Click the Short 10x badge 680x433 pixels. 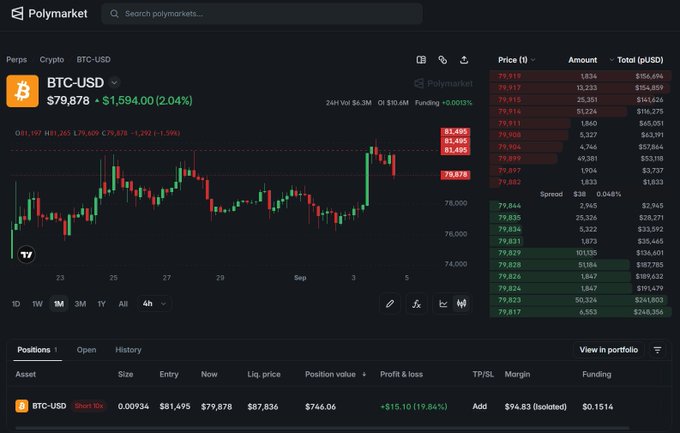coord(89,406)
